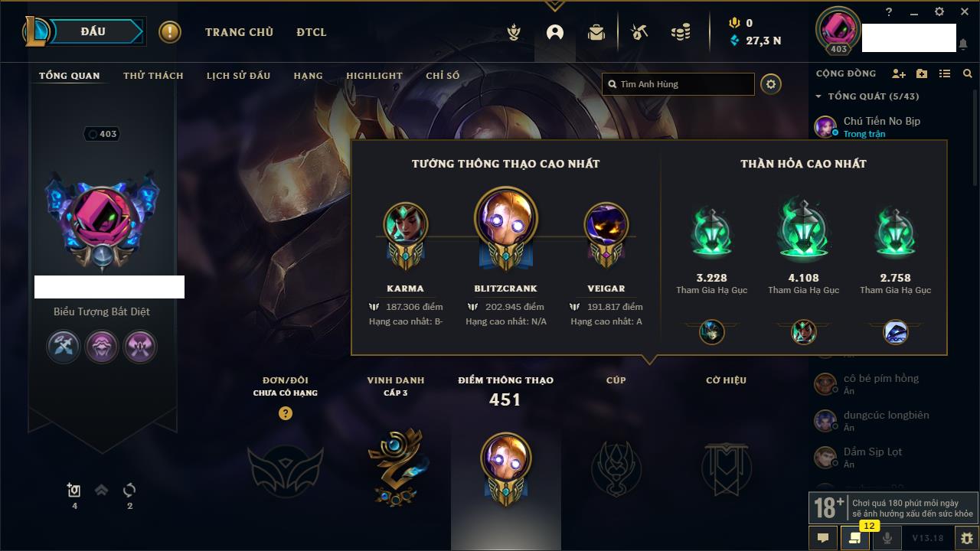Open the bug report icon in bottom corner
This screenshot has width=980, height=551.
click(967, 538)
